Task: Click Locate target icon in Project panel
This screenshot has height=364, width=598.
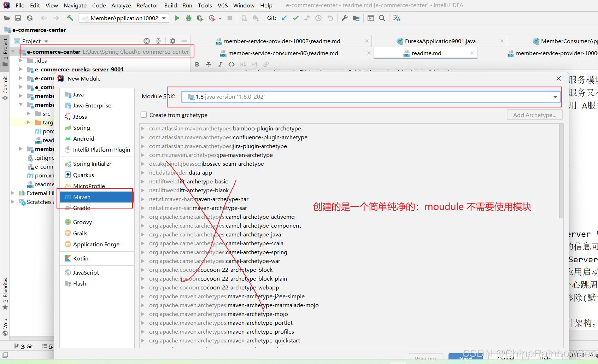Action: [x=147, y=41]
